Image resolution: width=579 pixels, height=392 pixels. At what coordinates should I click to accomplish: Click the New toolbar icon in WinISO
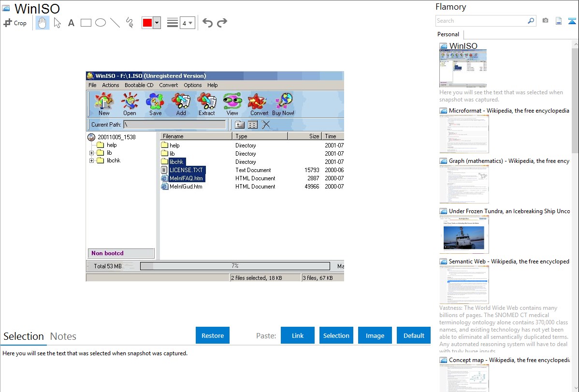pos(104,104)
